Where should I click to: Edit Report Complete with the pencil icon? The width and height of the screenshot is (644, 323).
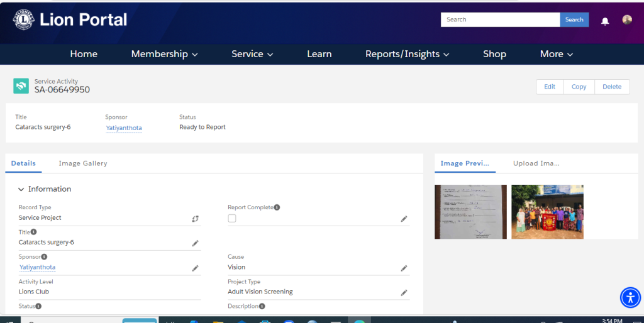pos(404,219)
